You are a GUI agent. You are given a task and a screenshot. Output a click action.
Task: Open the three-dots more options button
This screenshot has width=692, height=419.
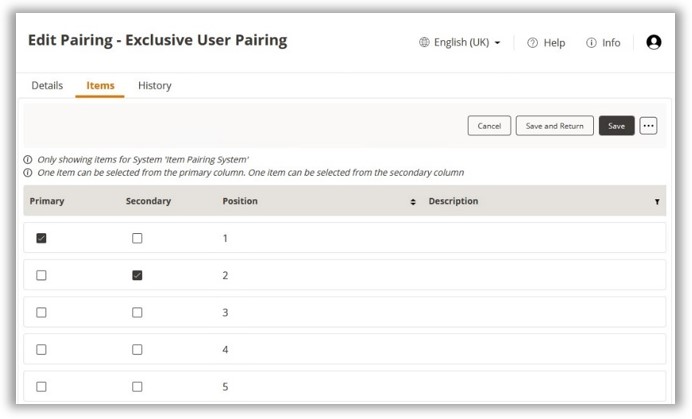(x=648, y=126)
